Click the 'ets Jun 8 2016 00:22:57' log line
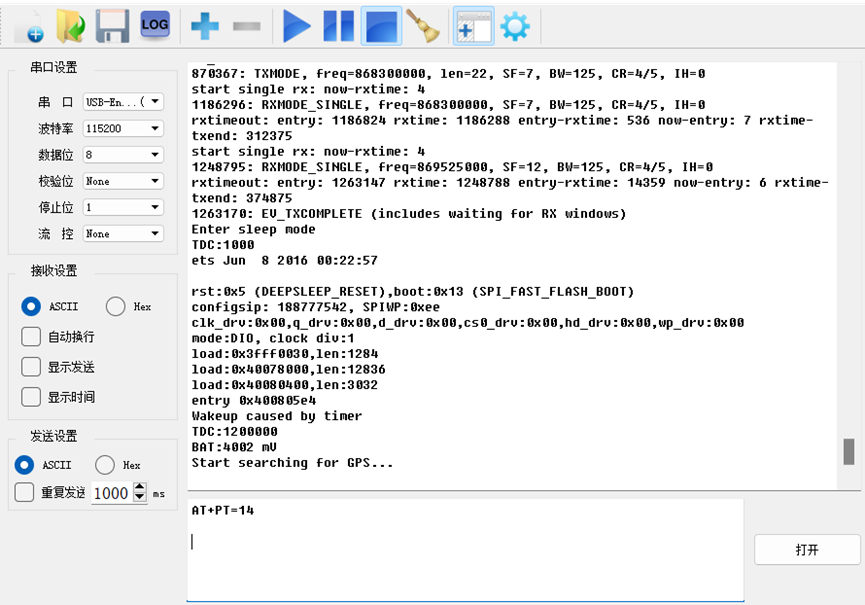This screenshot has width=865, height=605. click(x=284, y=260)
